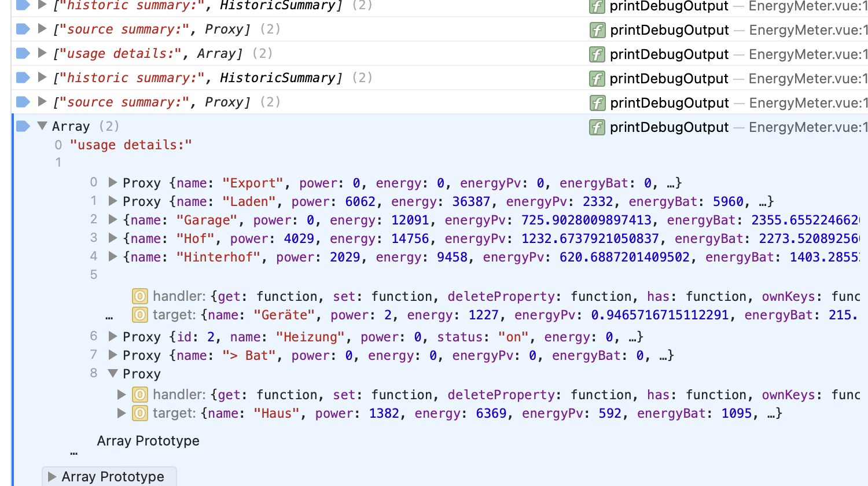Screen dimensions: 868x486
Task: Expand the Heizung Proxy object
Action: [113, 337]
